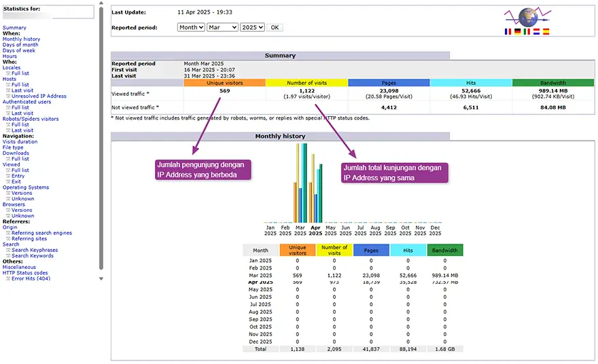This screenshot has width=598, height=364.
Task: Click the sidebar scrollbar down arrow
Action: point(101,278)
